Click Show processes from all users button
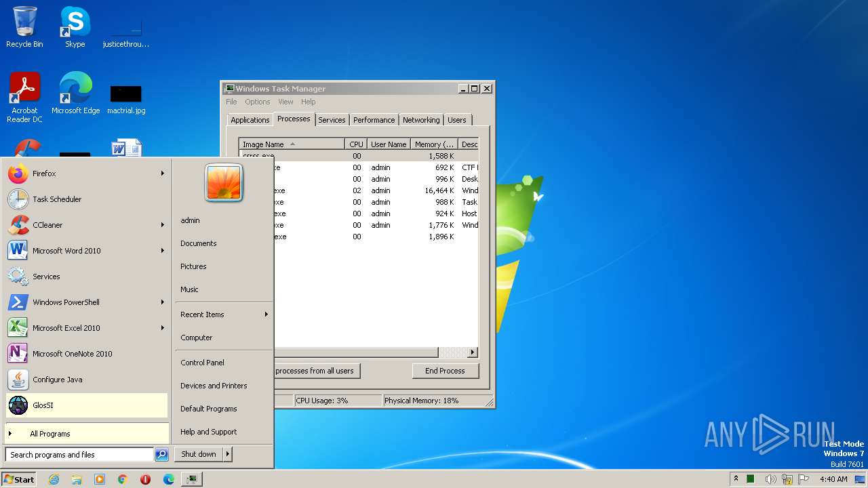The width and height of the screenshot is (868, 488). tap(317, 371)
